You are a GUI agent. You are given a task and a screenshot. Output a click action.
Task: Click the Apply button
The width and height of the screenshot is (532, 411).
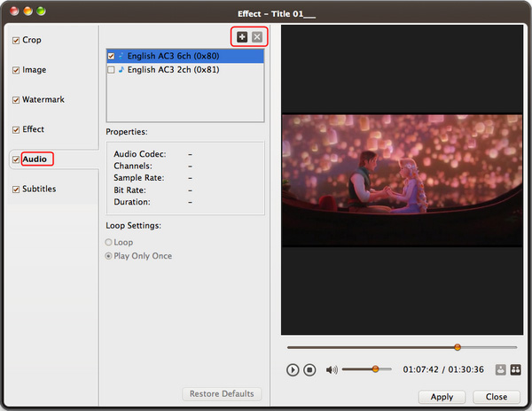coord(442,397)
